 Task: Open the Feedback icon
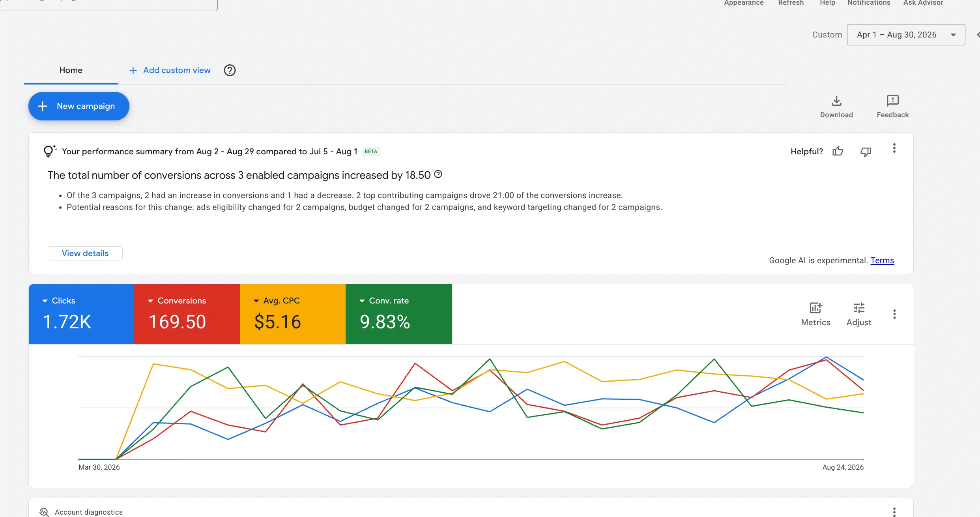click(892, 101)
